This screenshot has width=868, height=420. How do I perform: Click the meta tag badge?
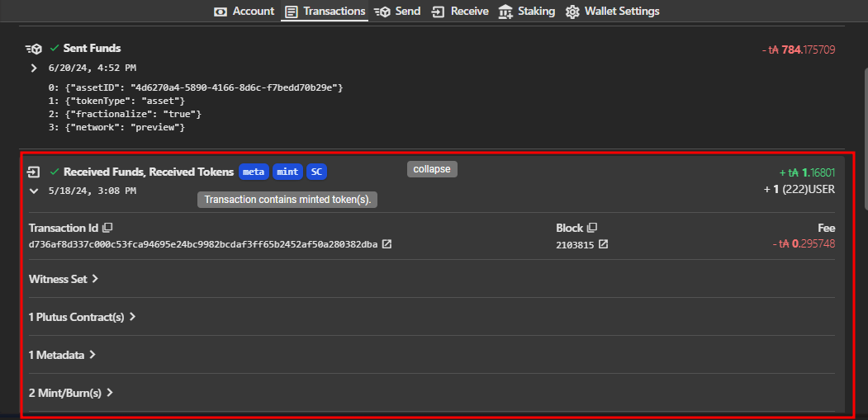pos(254,172)
